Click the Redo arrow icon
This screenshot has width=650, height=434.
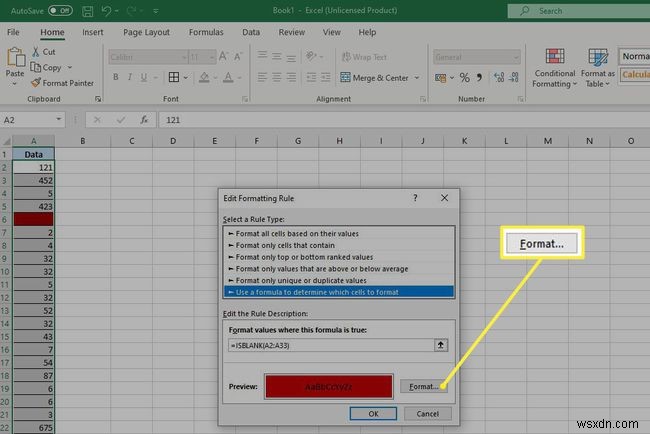coord(131,10)
